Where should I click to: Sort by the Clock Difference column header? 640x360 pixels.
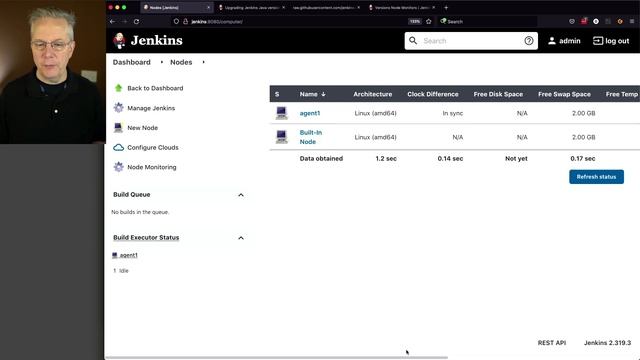tap(433, 94)
